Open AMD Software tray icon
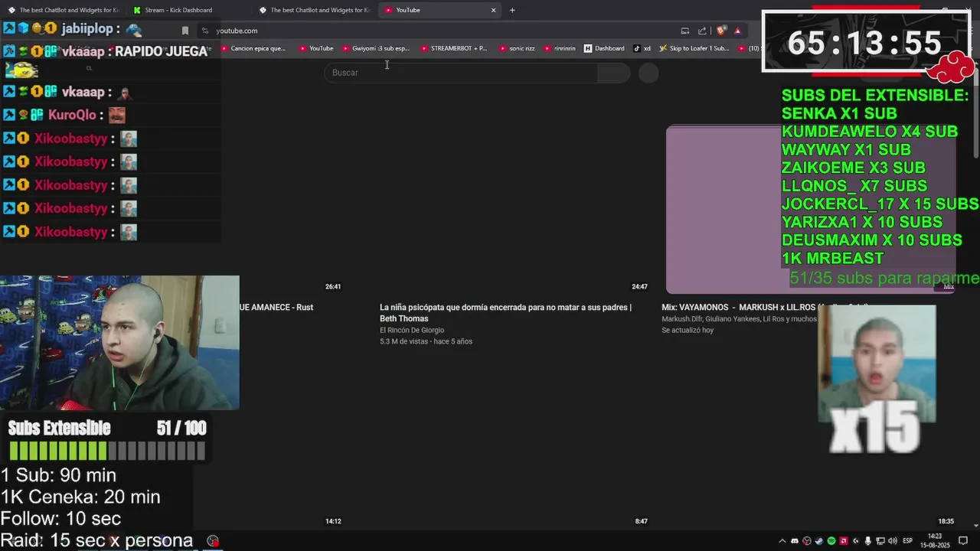Screen dimensions: 980x551 pyautogui.click(x=844, y=541)
